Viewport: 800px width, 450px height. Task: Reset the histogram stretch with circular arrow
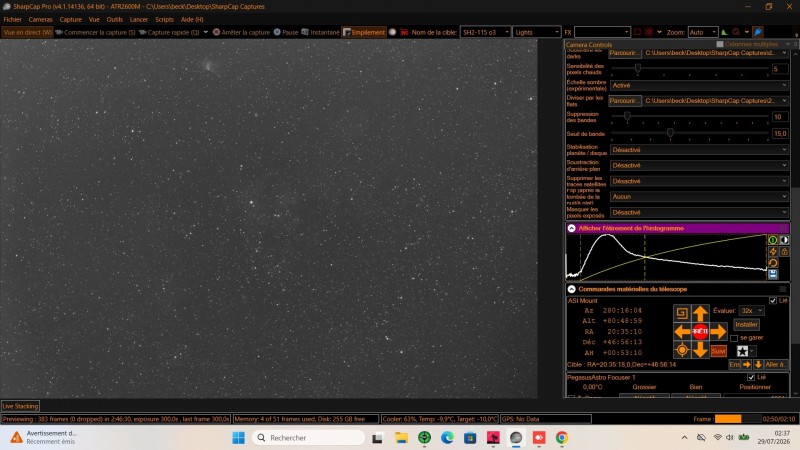tap(773, 263)
